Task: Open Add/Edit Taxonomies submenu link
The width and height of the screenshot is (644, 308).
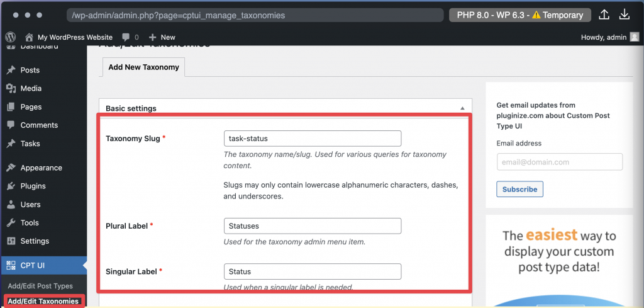Action: pos(43,301)
